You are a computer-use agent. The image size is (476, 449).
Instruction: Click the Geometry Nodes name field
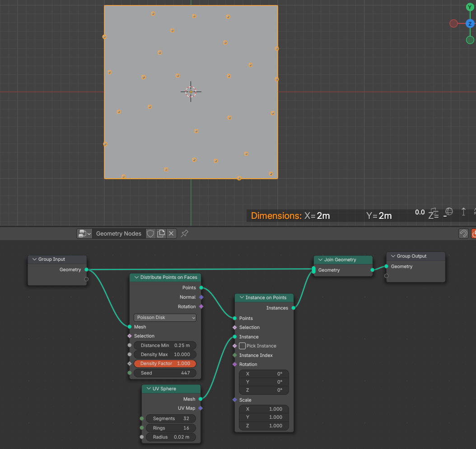coord(119,234)
